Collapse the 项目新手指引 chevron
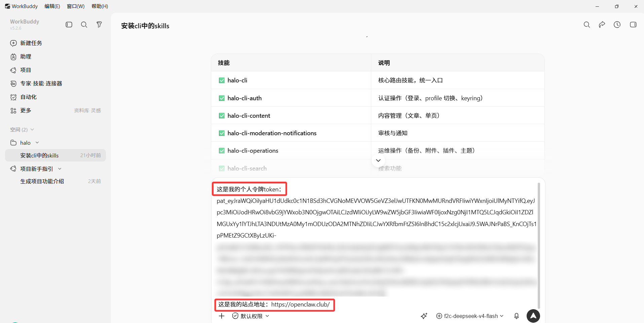 [x=60, y=169]
